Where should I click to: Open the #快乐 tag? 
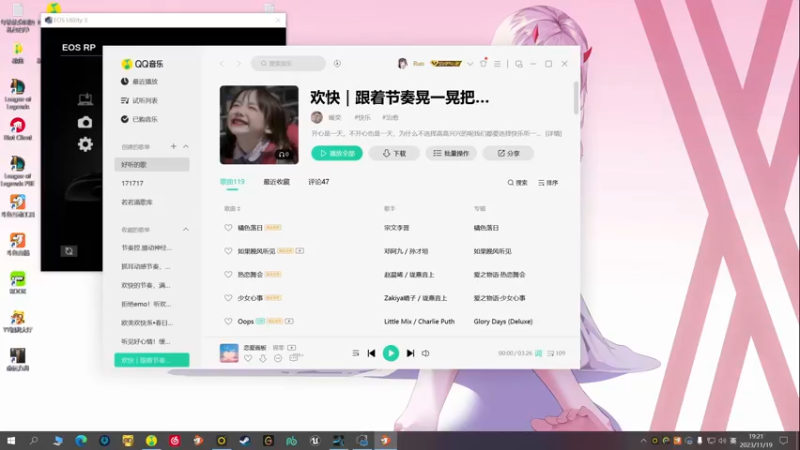tap(362, 117)
